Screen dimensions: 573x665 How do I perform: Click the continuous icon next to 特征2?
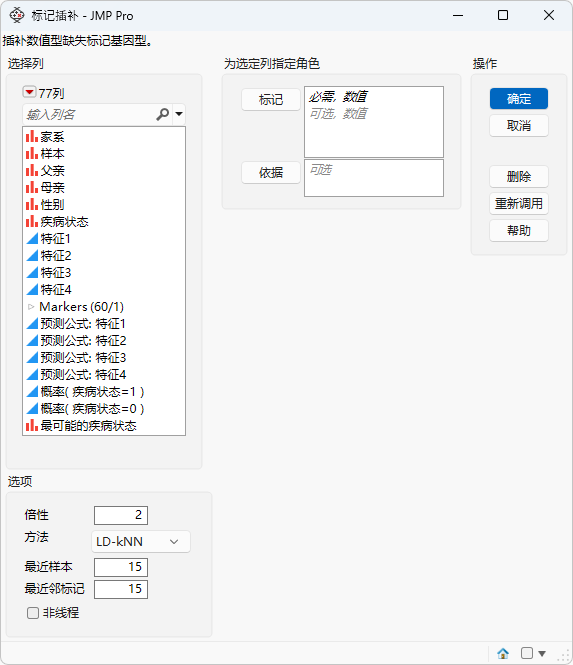[x=32, y=256]
